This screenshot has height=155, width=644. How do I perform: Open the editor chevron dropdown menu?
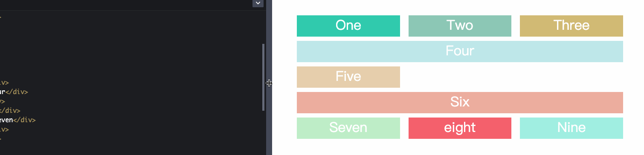258,3
